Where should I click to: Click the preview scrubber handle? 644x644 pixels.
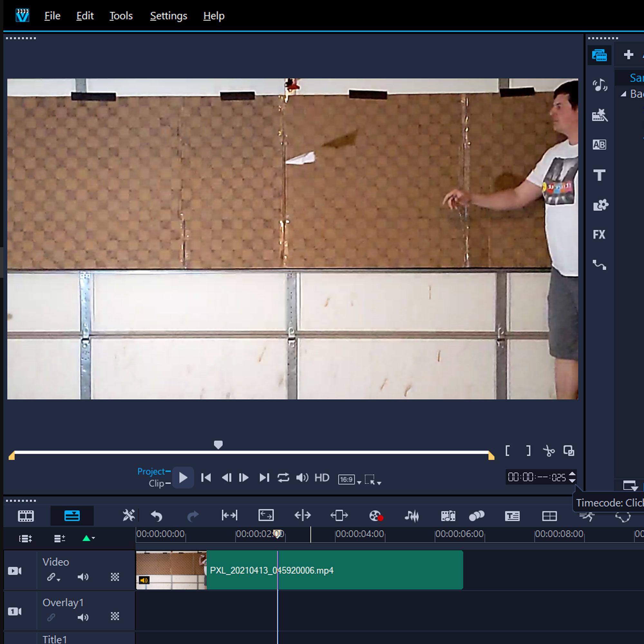tap(218, 444)
